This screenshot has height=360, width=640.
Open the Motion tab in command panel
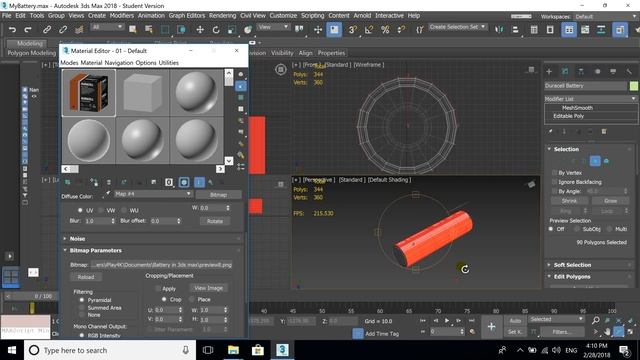[x=597, y=71]
